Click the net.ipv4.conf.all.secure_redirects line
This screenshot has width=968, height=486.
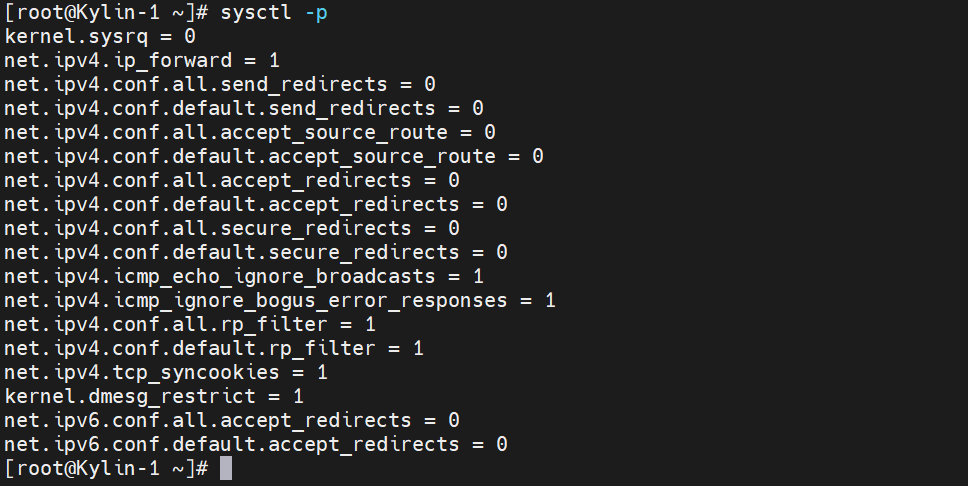[232, 228]
